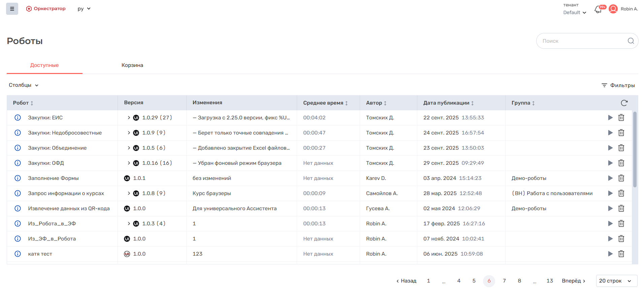The width and height of the screenshot is (644, 297).
Task: Click the search magnifier icon
Action: coord(631,41)
